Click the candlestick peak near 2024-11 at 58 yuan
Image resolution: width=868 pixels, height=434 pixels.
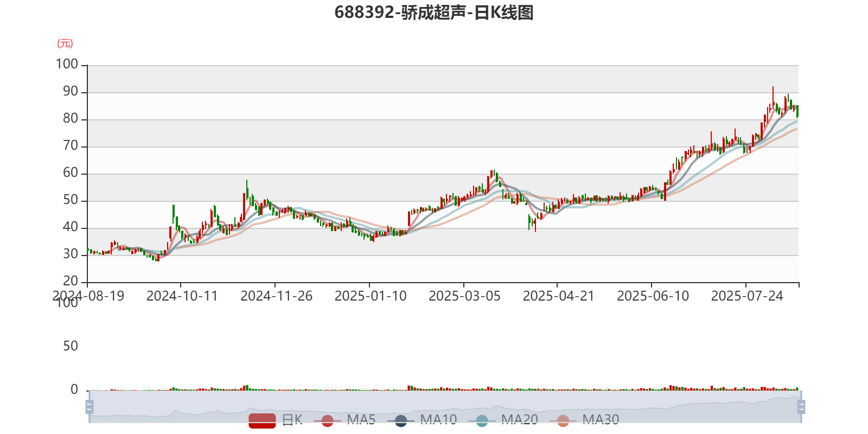tap(247, 190)
